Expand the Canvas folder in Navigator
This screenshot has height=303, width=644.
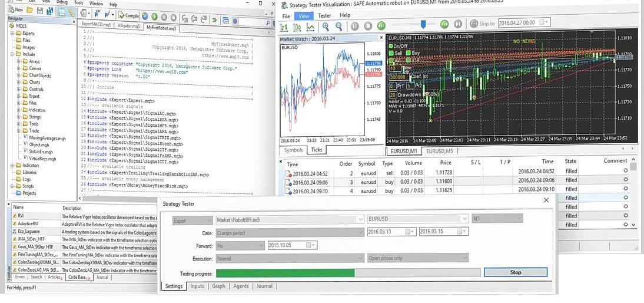pos(19,68)
